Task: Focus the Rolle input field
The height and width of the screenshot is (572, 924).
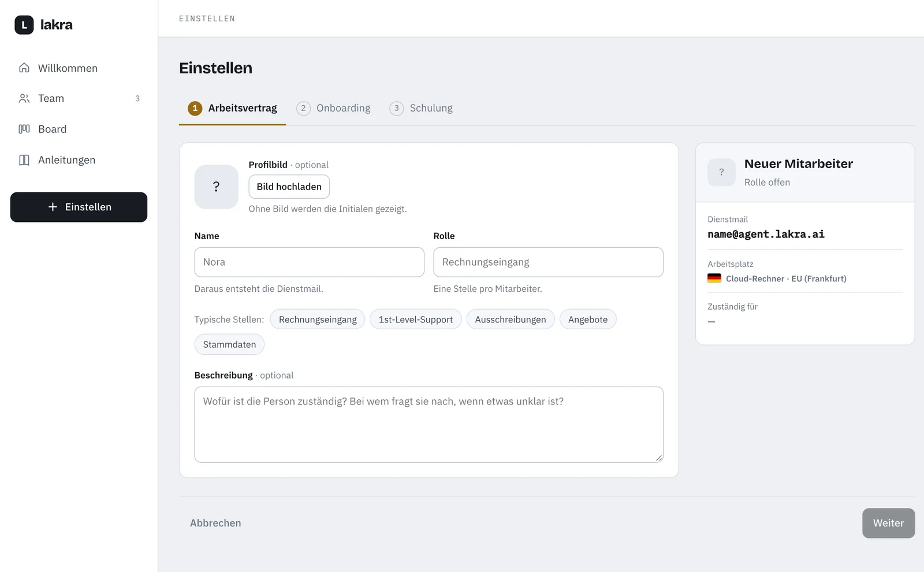Action: pos(548,262)
